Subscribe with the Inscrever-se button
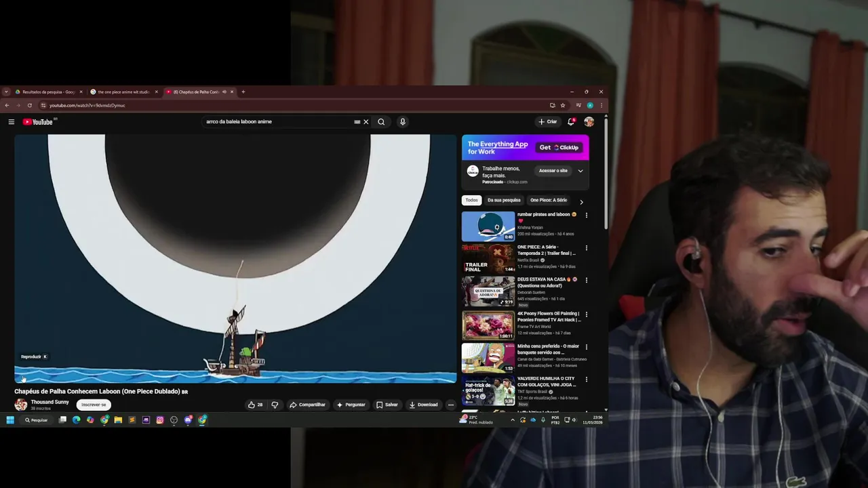Viewport: 868px width, 488px height. coord(94,405)
